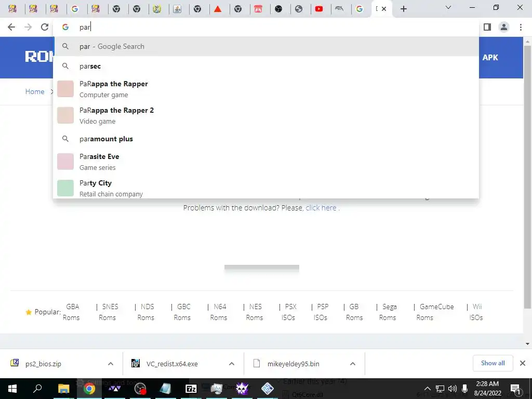Viewport: 532px width, 399px height.
Task: Click the address bar containing 'par'
Action: [266, 27]
